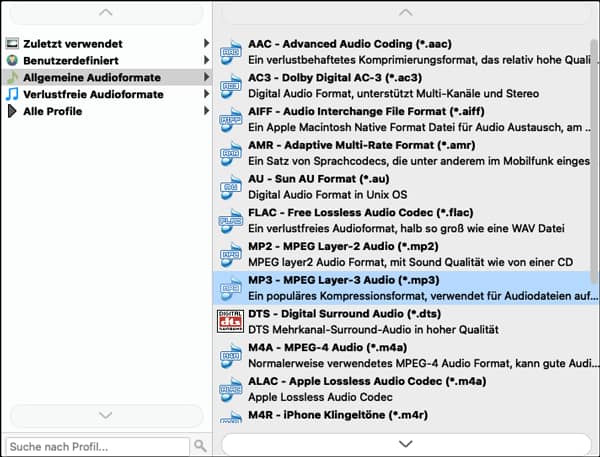Screen dimensions: 600x457
Task: Click the Suche nach Profil search field
Action: (x=98, y=446)
